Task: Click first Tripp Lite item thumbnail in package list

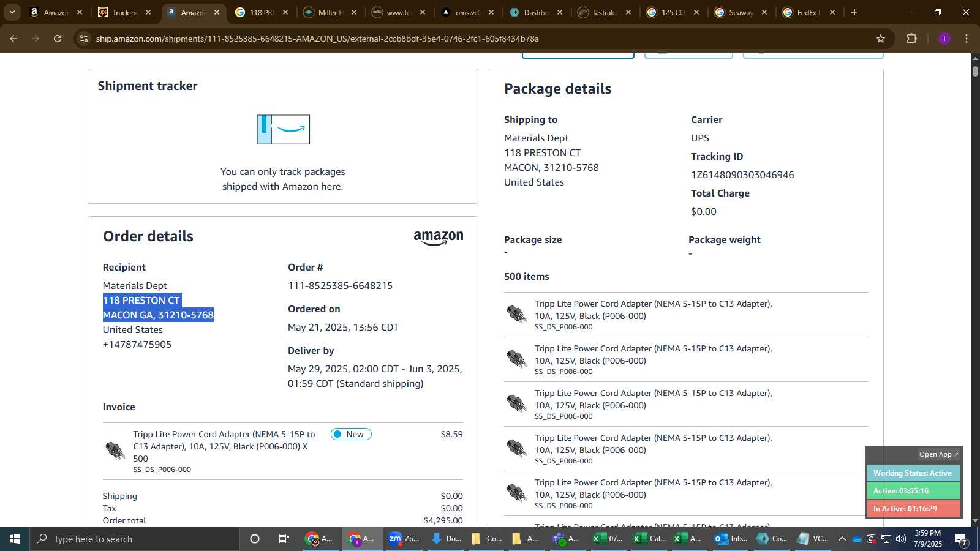Action: click(516, 314)
